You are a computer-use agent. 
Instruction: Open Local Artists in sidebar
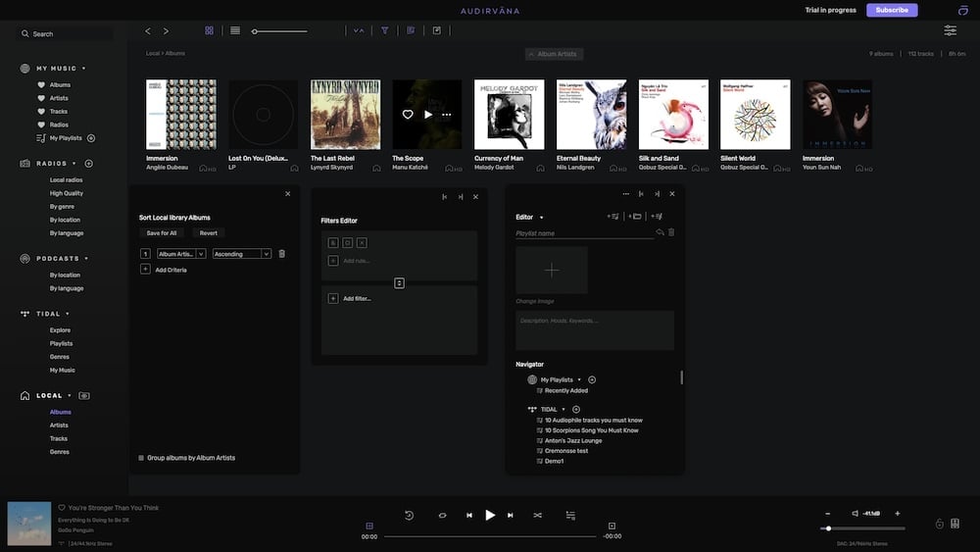coord(59,426)
